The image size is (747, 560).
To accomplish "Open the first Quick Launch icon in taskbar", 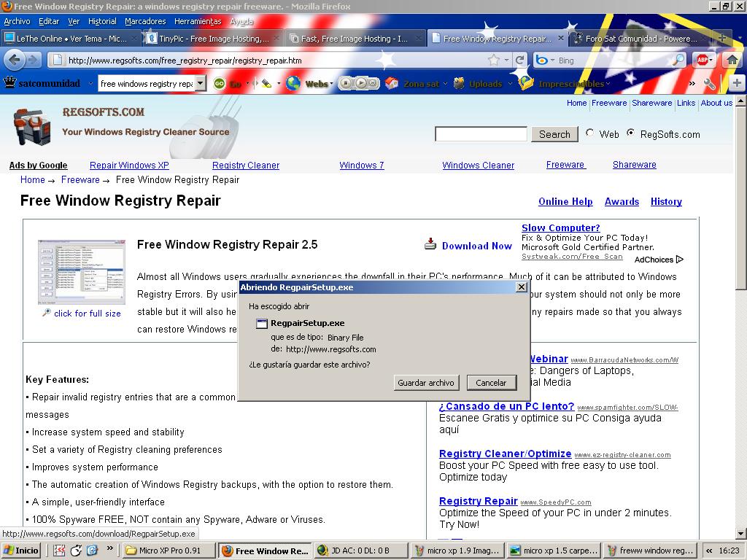I will pos(59,551).
